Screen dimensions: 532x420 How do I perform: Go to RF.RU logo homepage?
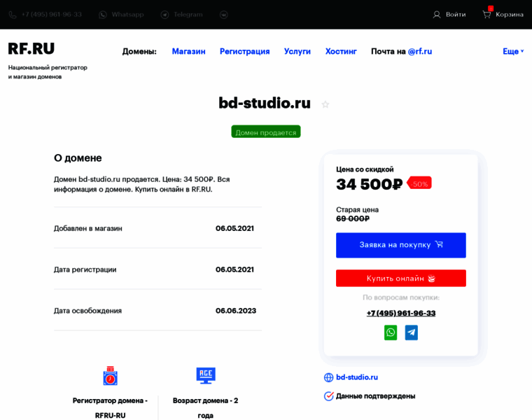pos(31,49)
